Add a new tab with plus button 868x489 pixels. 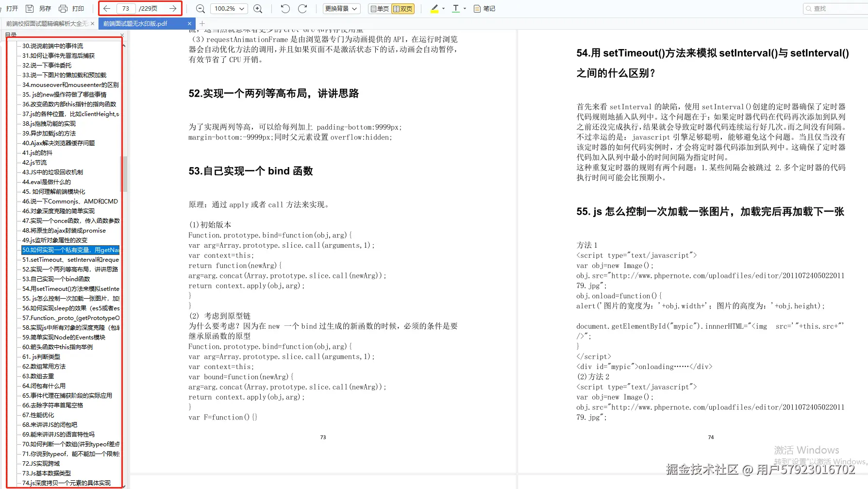(x=202, y=23)
